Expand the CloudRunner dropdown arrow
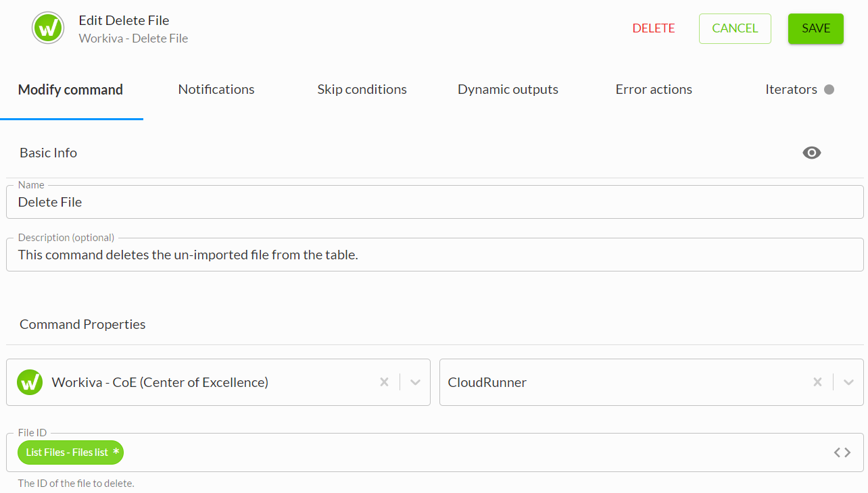 (849, 382)
